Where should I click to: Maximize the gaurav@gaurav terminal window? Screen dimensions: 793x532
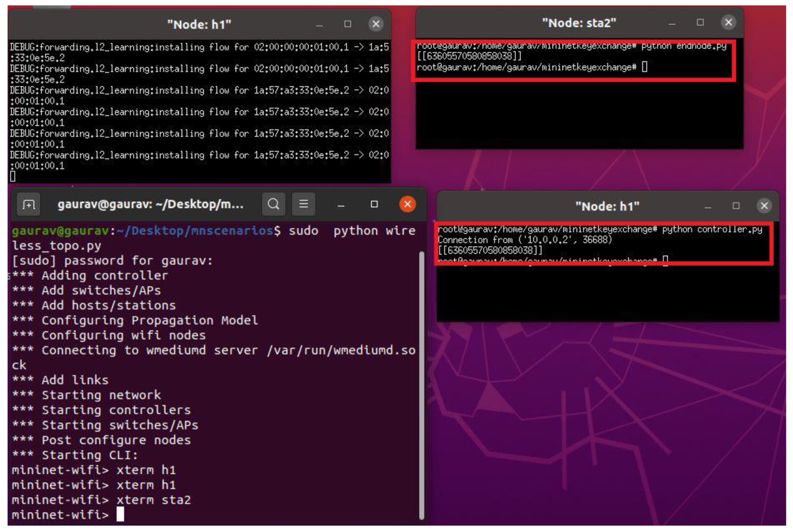pyautogui.click(x=374, y=204)
